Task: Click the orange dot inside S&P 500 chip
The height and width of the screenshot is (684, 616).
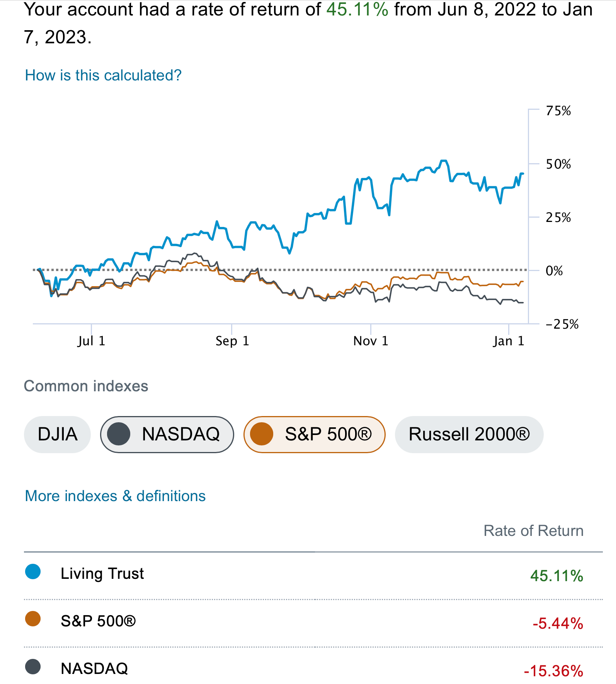Action: [x=262, y=434]
